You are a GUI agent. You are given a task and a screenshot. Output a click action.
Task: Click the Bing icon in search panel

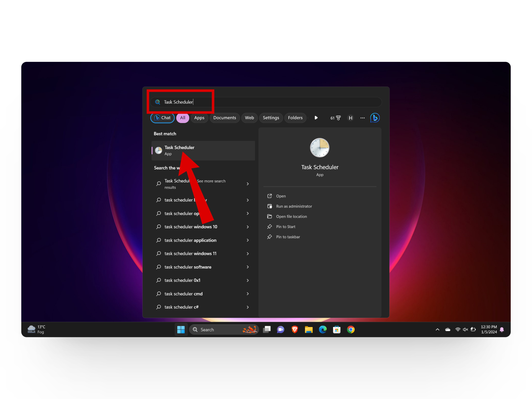(375, 118)
